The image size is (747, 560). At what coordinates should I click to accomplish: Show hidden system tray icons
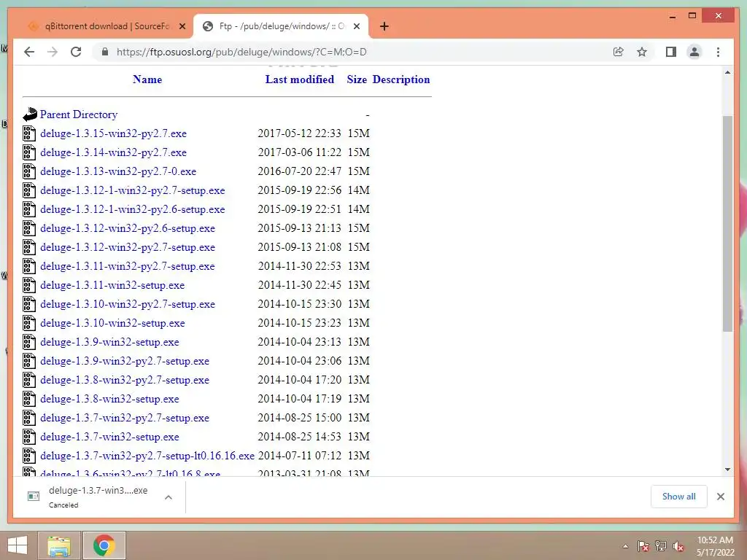(x=625, y=546)
